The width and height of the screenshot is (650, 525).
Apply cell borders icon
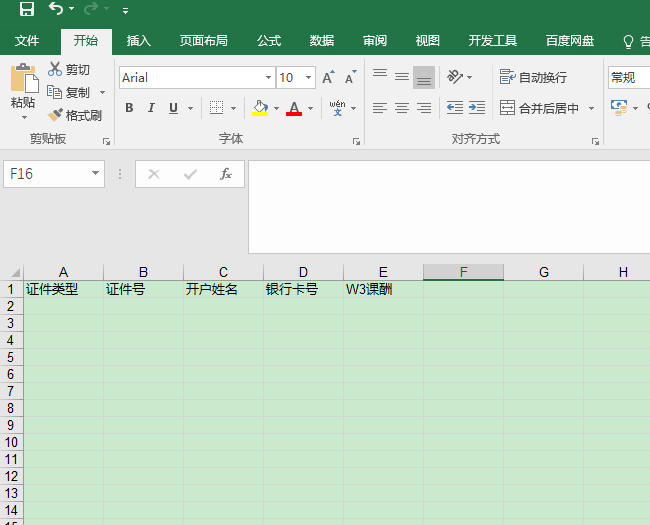216,108
